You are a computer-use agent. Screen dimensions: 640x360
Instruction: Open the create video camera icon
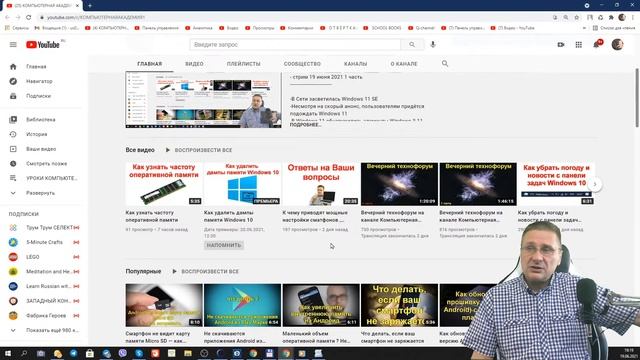pyautogui.click(x=561, y=44)
